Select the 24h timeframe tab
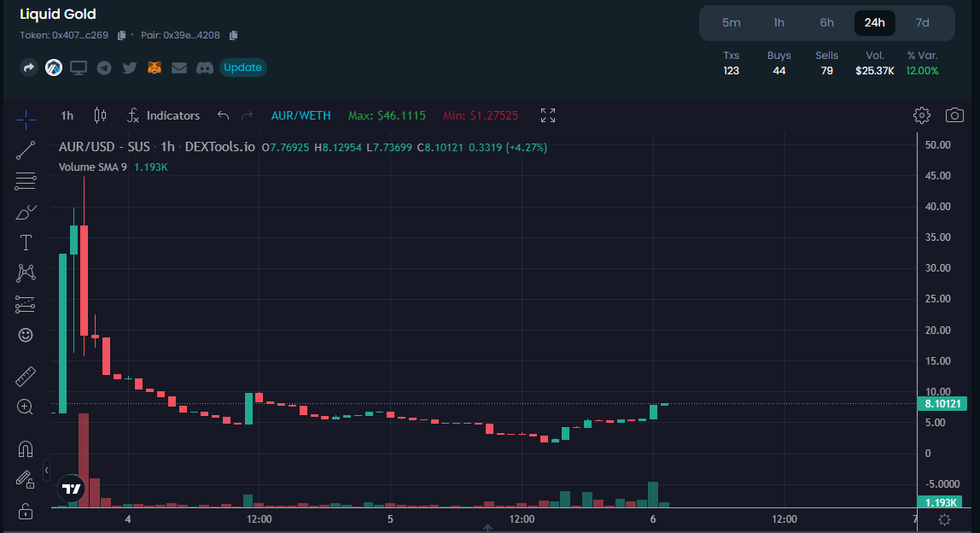The height and width of the screenshot is (533, 980). click(874, 23)
